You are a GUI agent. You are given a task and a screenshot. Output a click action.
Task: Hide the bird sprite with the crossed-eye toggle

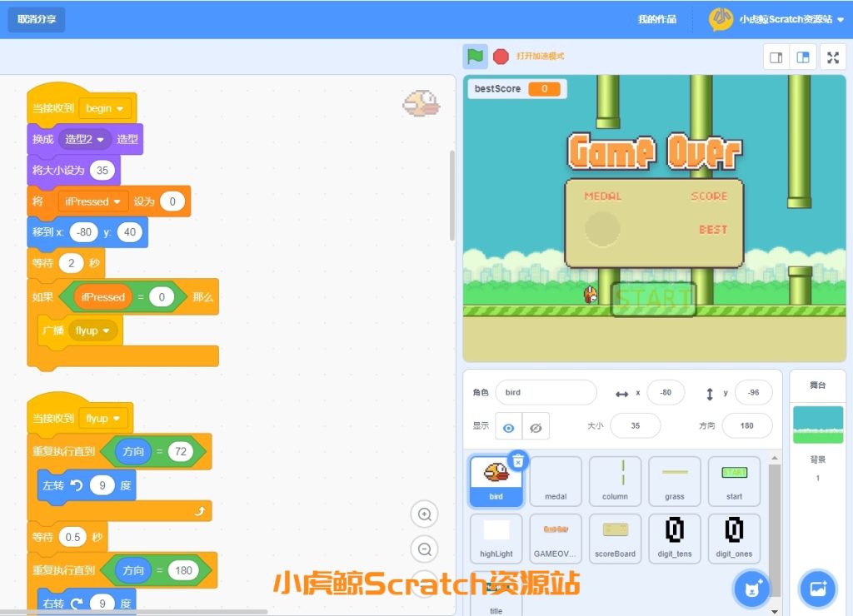coord(536,425)
